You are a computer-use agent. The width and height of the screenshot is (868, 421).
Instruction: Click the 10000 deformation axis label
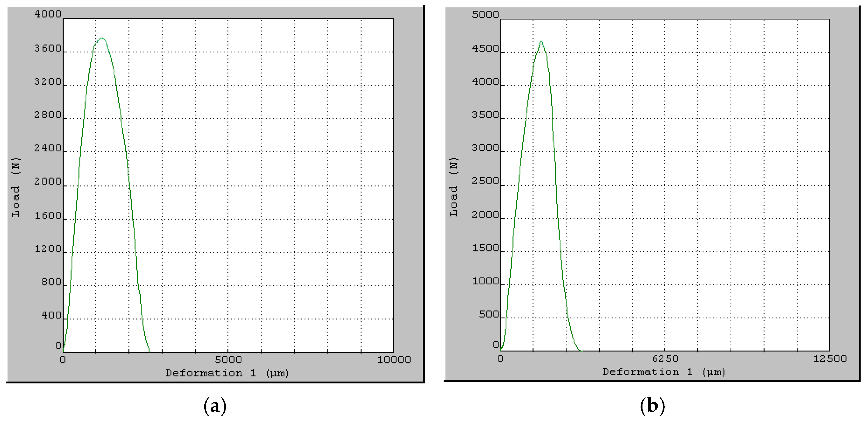394,360
